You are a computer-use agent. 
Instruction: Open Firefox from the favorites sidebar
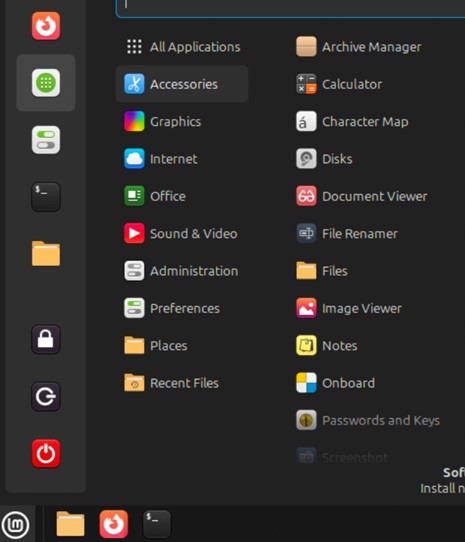click(46, 26)
